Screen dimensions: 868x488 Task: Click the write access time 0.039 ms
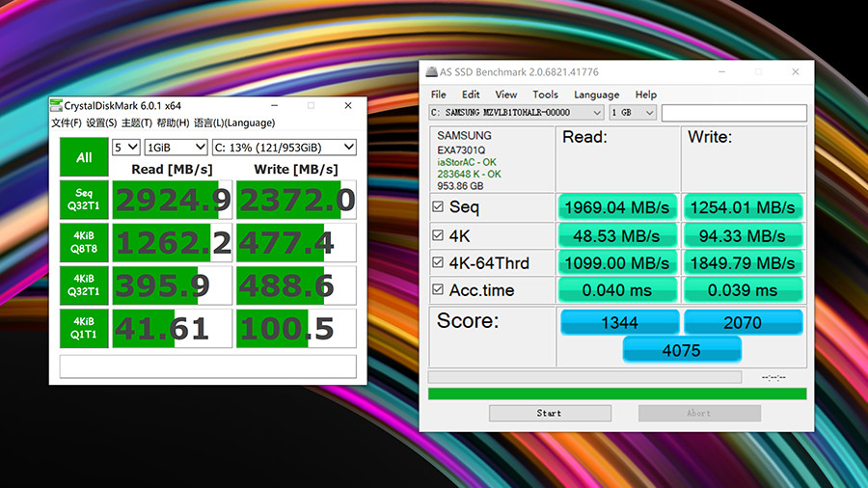click(743, 290)
